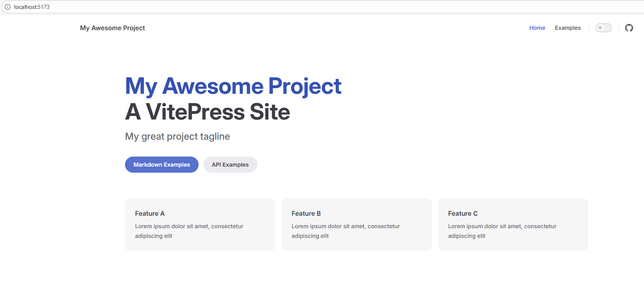Go to the Home nav item
The width and height of the screenshot is (644, 291).
(x=537, y=28)
